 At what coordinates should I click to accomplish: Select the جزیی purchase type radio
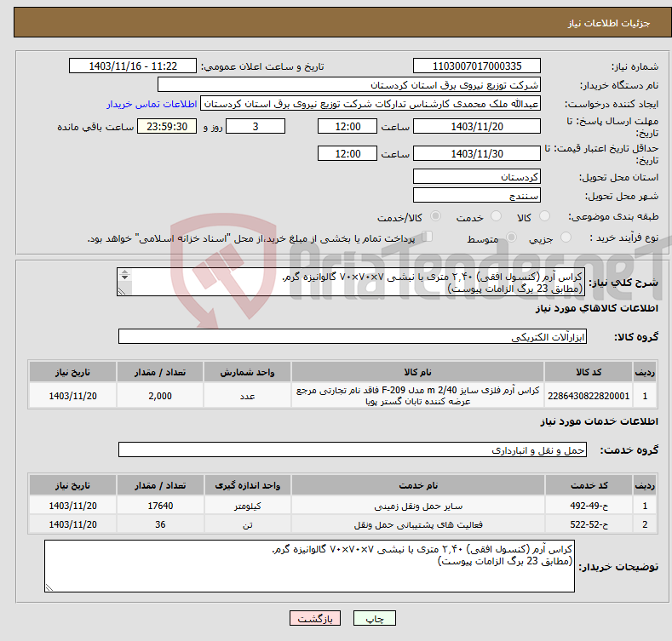[566, 238]
